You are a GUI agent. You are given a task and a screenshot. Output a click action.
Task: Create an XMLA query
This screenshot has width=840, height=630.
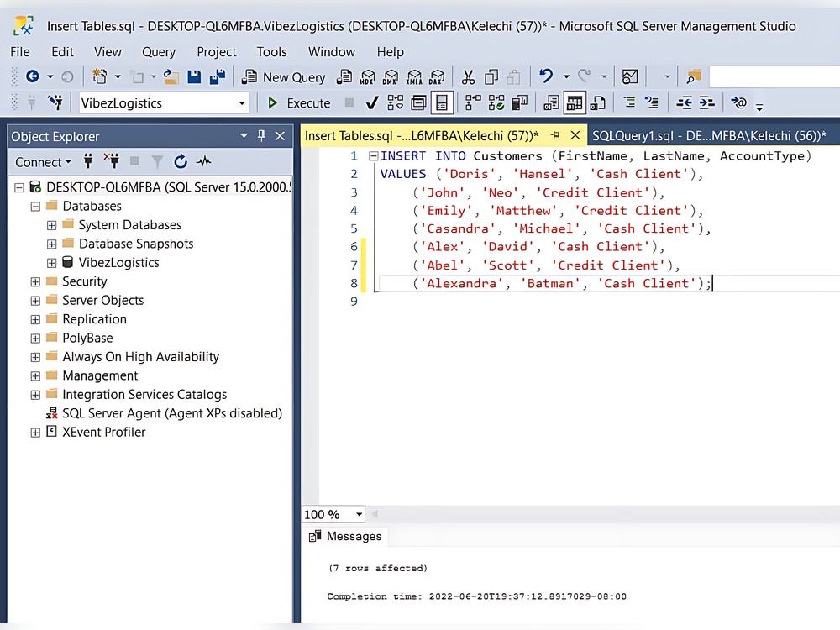(x=414, y=76)
